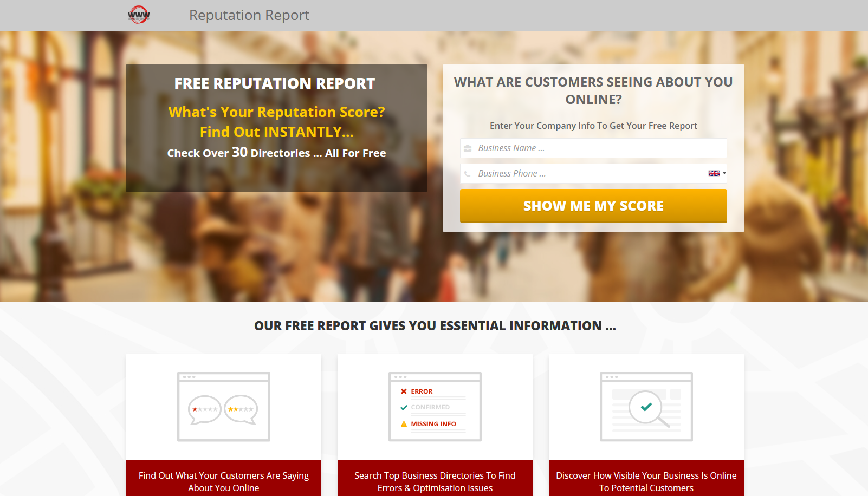The width and height of the screenshot is (868, 496).
Task: Click 'What's Your Reputation Score?' yellow text
Action: point(276,112)
